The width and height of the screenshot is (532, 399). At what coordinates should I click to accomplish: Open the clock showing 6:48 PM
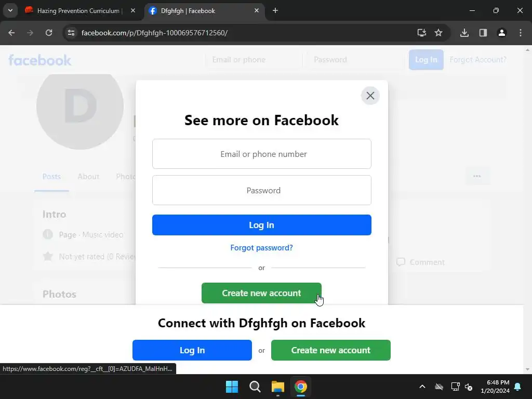[x=495, y=387]
